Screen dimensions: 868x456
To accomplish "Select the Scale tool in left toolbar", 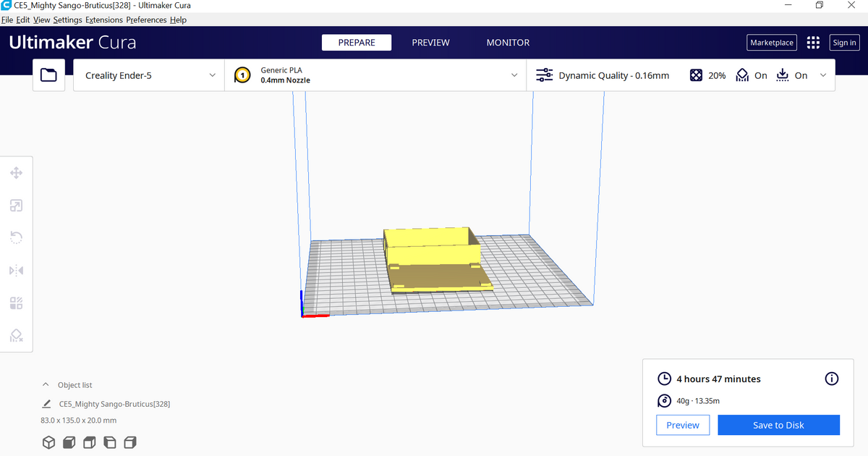I will point(16,206).
